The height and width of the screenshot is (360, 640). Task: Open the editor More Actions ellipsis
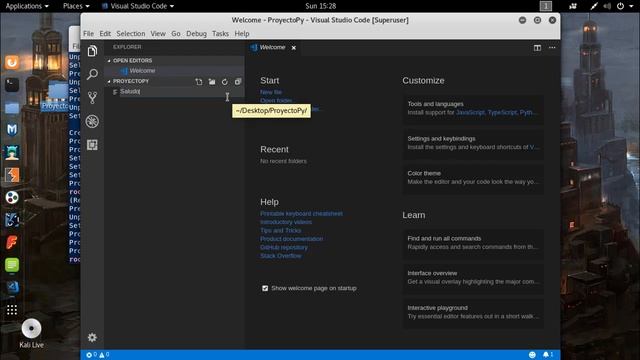(x=552, y=48)
